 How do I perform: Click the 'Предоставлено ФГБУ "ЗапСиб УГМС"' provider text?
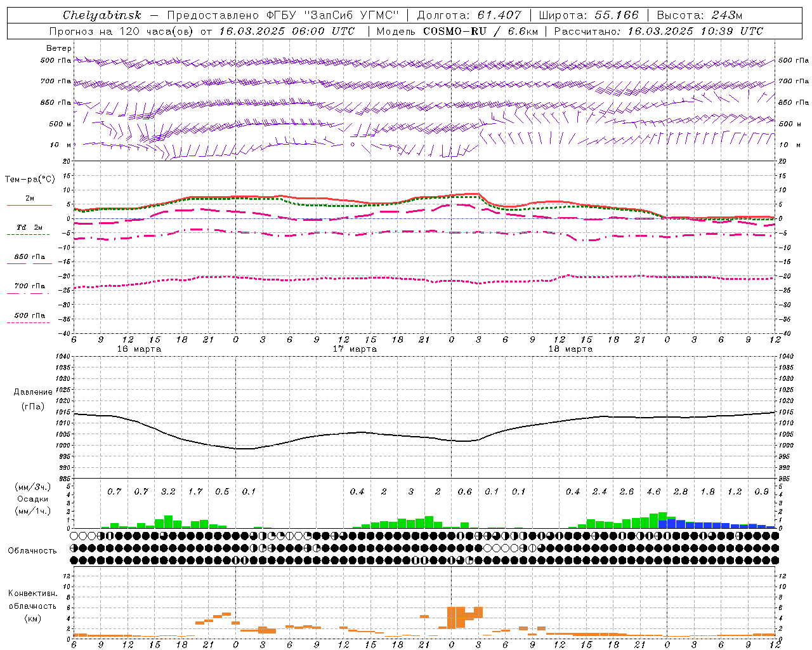283,15
